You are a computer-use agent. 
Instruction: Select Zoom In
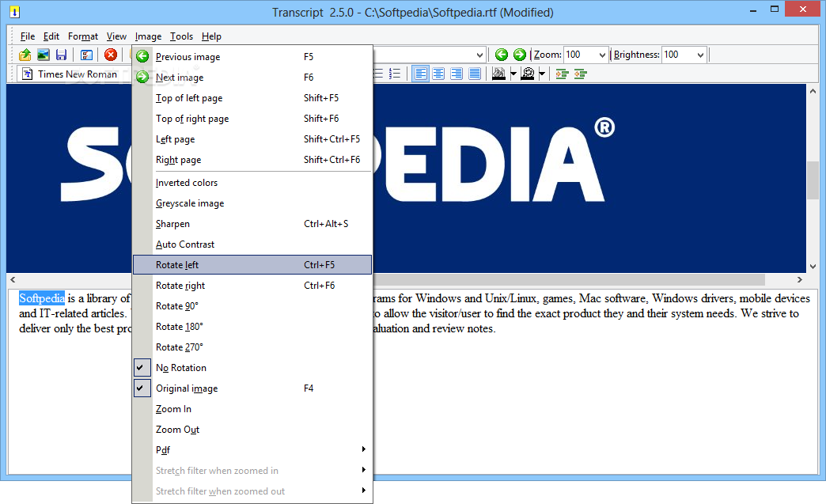pos(252,409)
